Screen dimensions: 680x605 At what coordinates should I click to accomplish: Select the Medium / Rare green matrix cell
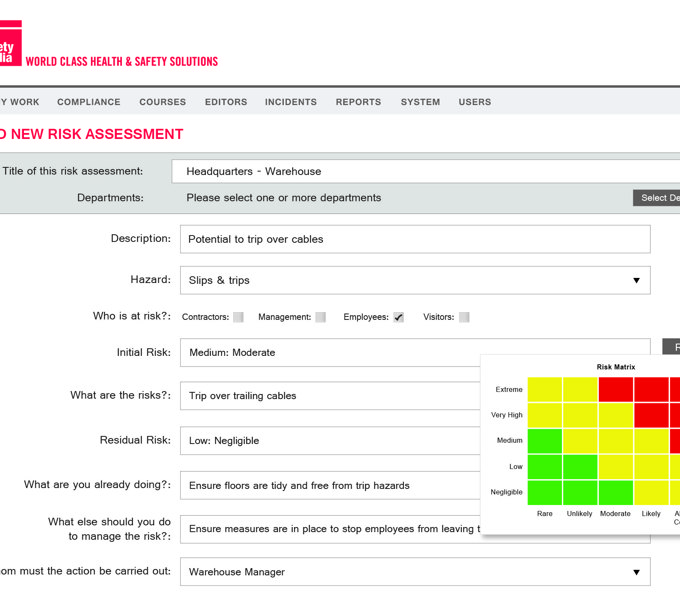(x=545, y=441)
